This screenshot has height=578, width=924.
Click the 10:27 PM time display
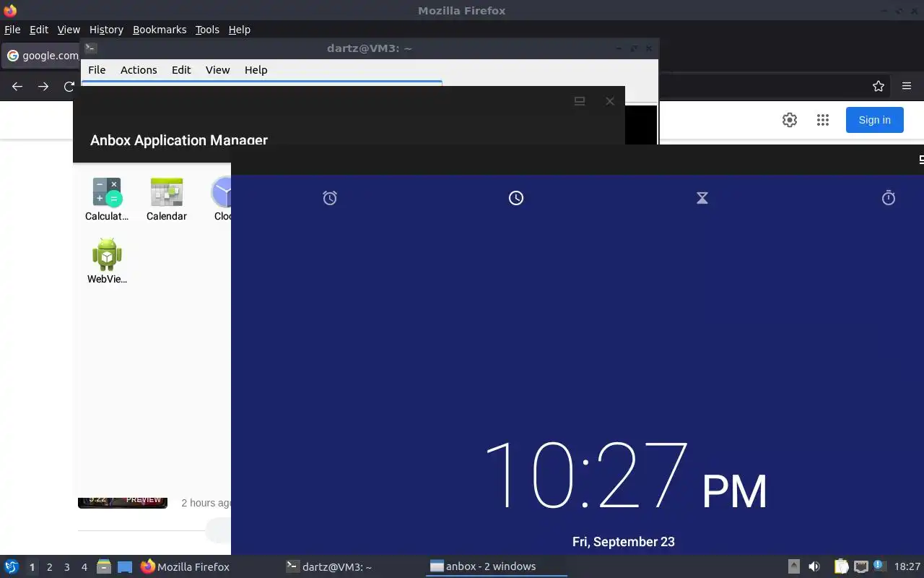click(x=624, y=475)
